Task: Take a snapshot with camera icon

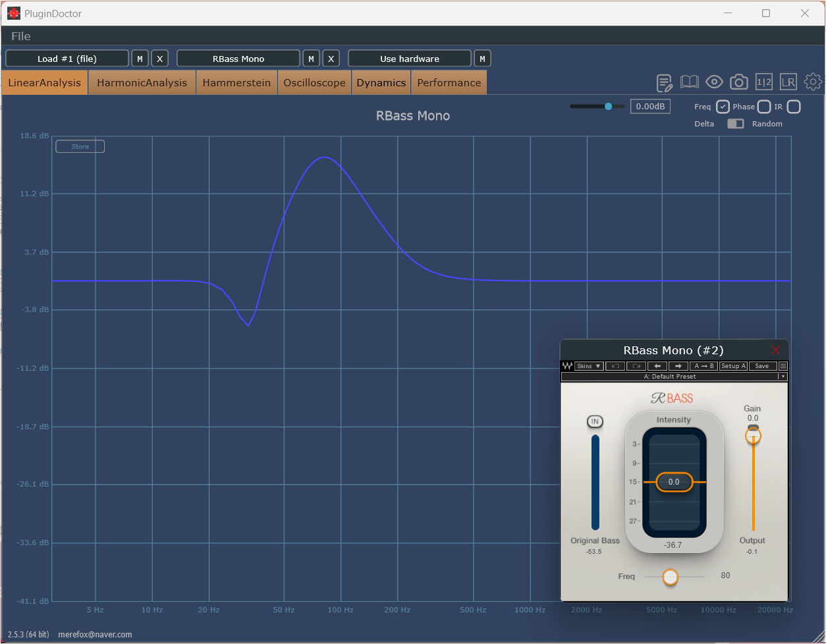Action: click(739, 82)
